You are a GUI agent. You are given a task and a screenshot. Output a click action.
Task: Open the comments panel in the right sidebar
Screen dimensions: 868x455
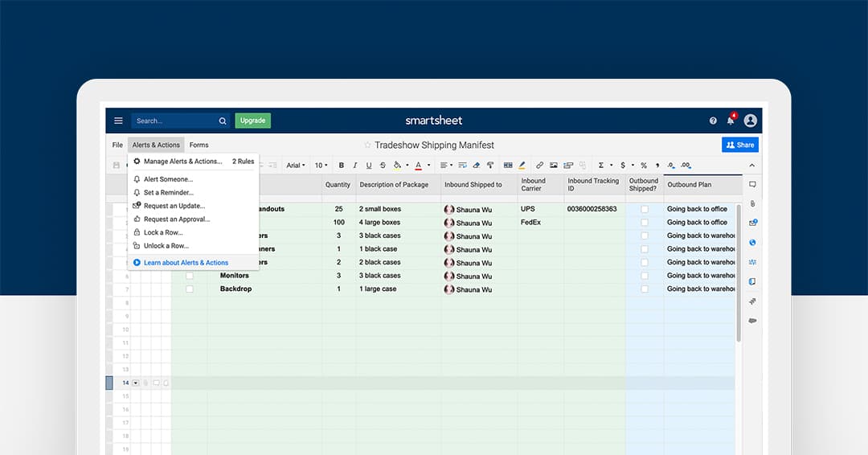752,184
